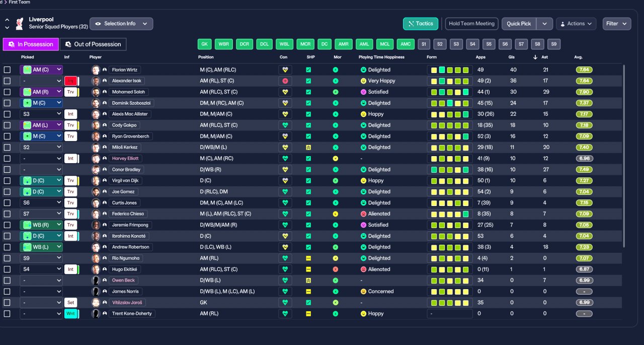Screen dimensions: 644x345
Task: Click Florian Wirtz's face portrait icon
Action: (x=96, y=70)
